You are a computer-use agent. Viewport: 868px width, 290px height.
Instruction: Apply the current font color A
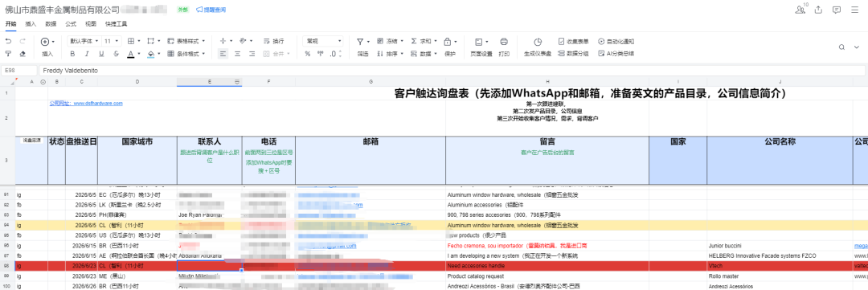[x=131, y=54]
